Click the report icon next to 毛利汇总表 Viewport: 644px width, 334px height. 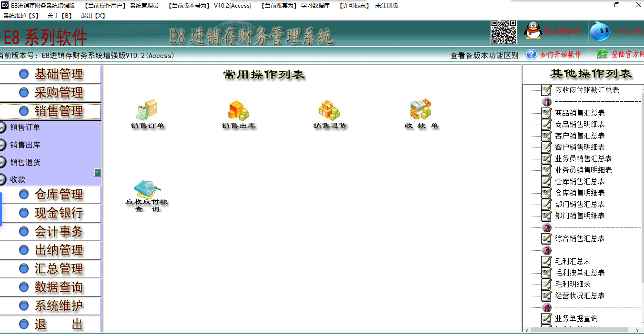click(x=545, y=261)
